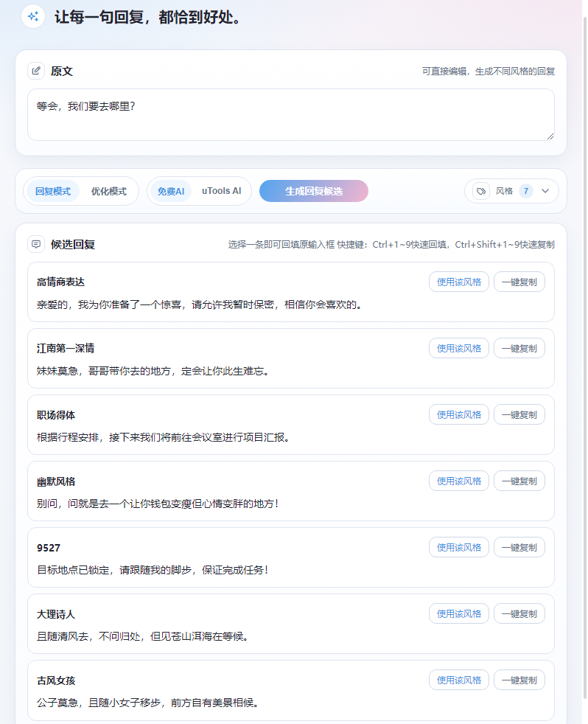Click the vertical scrollbar on the right
Viewport: 588px width, 724px height.
click(584, 369)
